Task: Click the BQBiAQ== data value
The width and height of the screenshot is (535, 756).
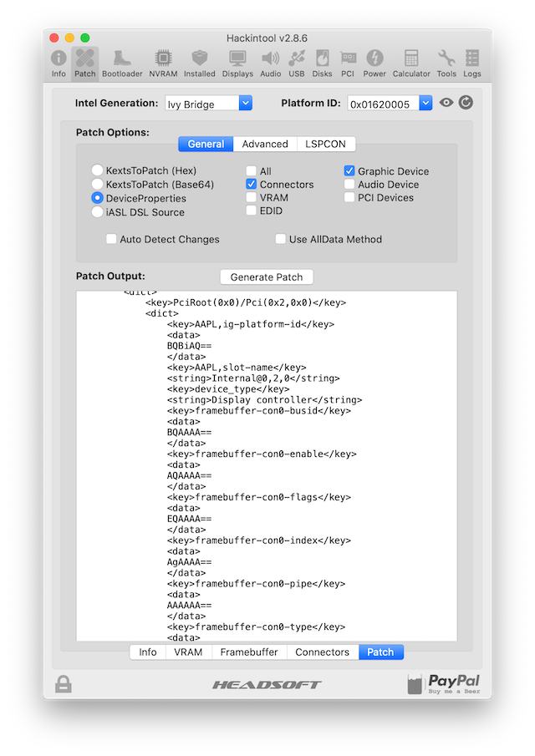Action: click(x=189, y=346)
